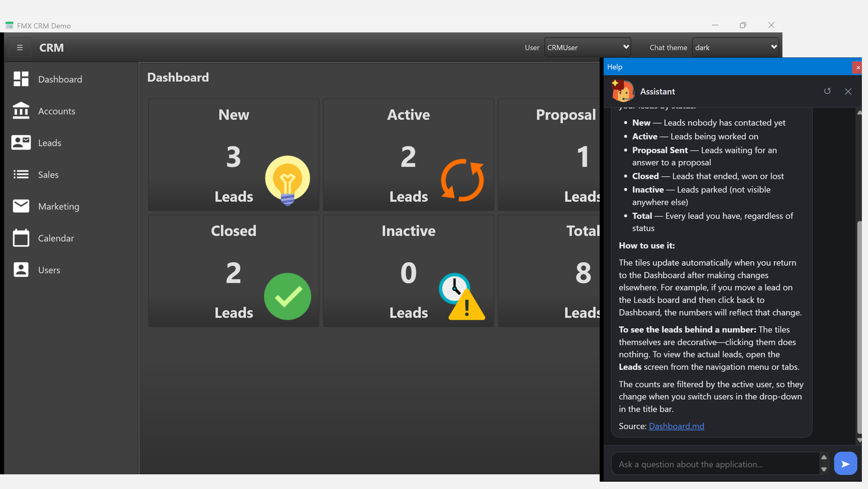
Task: Click the chat input down stepper arrow
Action: (x=823, y=469)
